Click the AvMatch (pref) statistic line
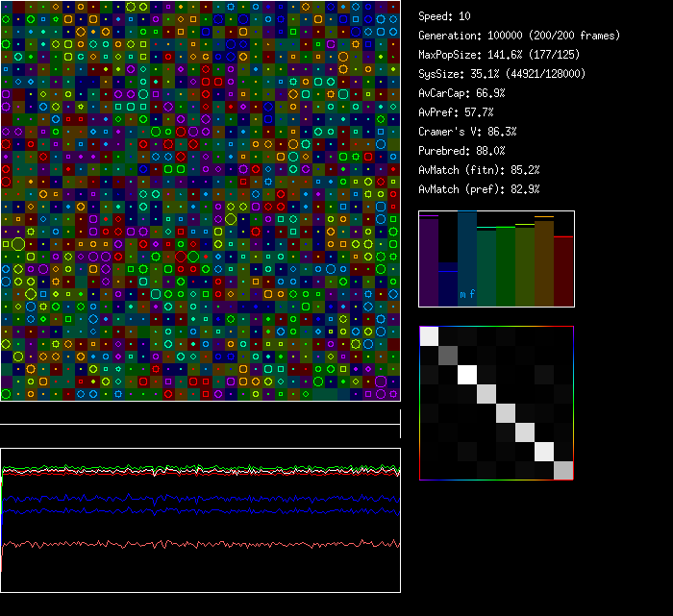Image resolution: width=673 pixels, height=616 pixels. click(x=479, y=189)
